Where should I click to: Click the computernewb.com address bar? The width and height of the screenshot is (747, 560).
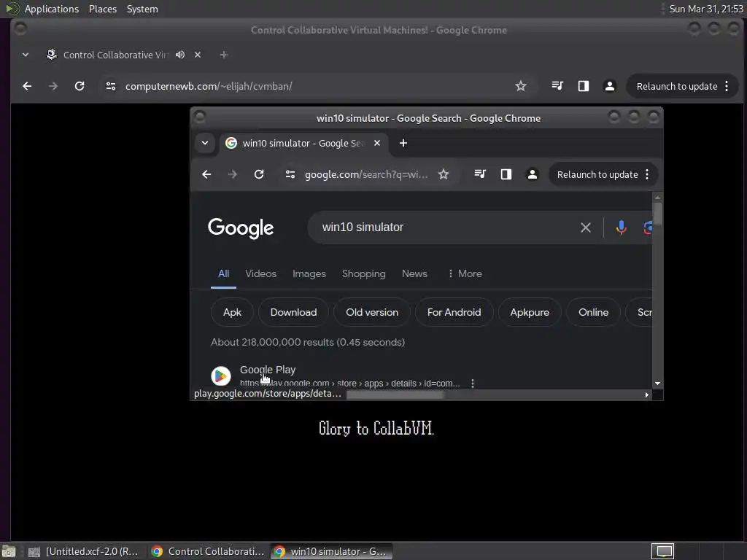(314, 86)
